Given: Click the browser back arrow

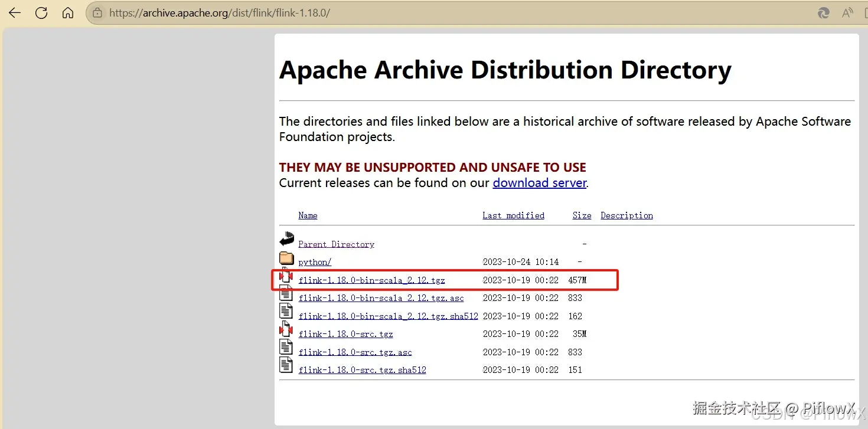Looking at the screenshot, I should coord(15,13).
